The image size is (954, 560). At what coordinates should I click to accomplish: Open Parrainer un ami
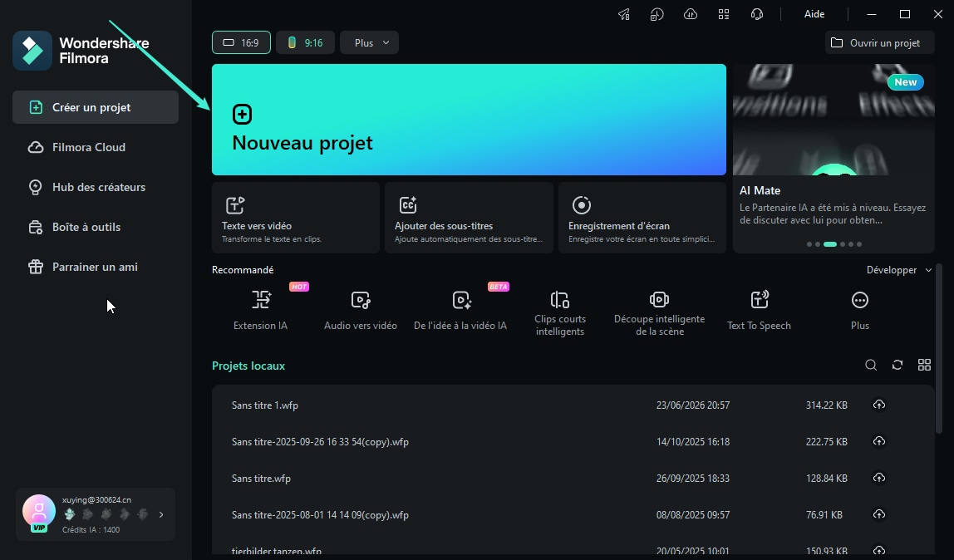[96, 267]
